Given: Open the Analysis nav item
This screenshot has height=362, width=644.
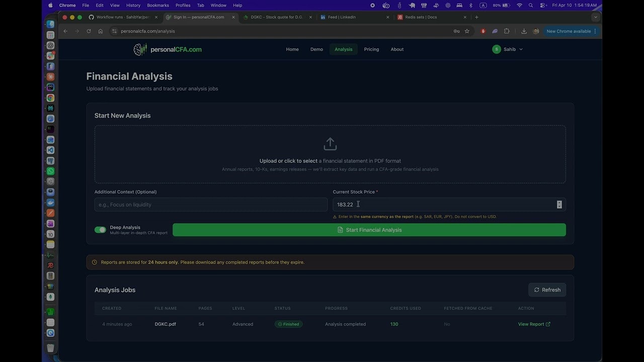Looking at the screenshot, I should [344, 49].
